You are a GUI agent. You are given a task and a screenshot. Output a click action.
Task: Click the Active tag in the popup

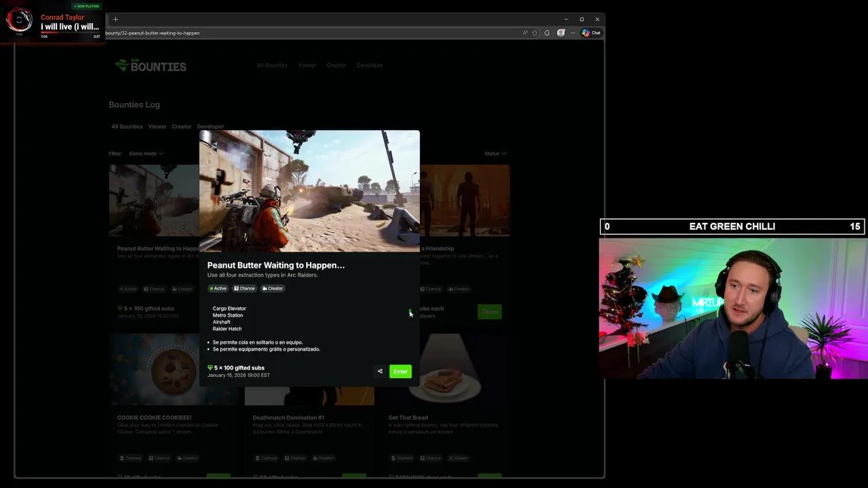click(x=218, y=288)
